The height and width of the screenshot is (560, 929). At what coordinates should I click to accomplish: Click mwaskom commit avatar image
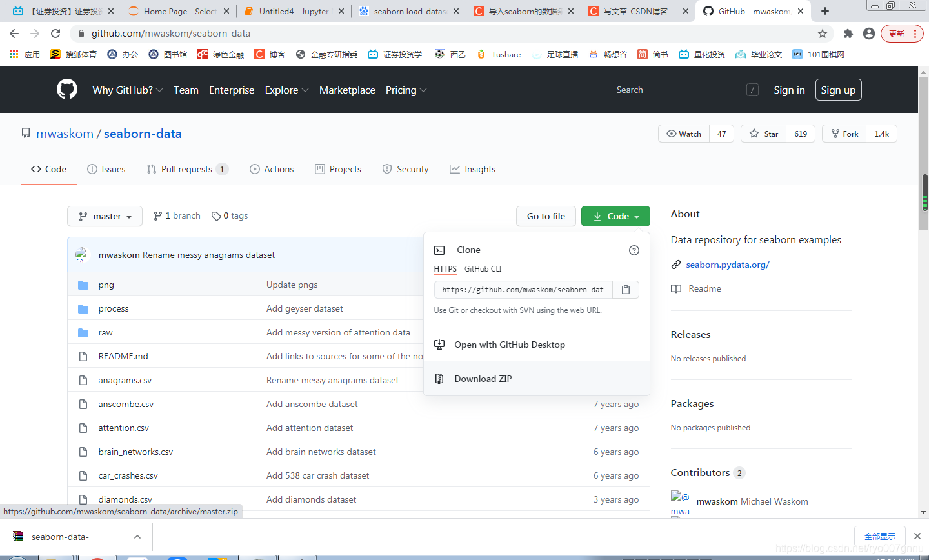pos(82,255)
